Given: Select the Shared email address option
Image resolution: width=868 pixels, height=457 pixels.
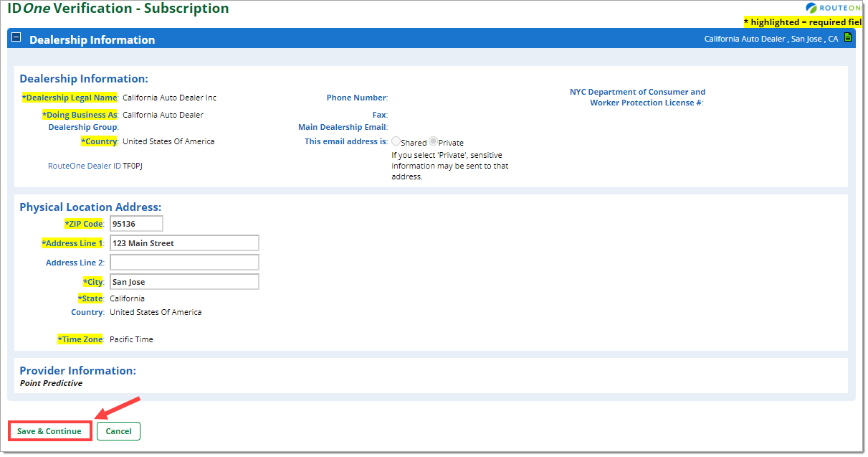Looking at the screenshot, I should click(396, 142).
